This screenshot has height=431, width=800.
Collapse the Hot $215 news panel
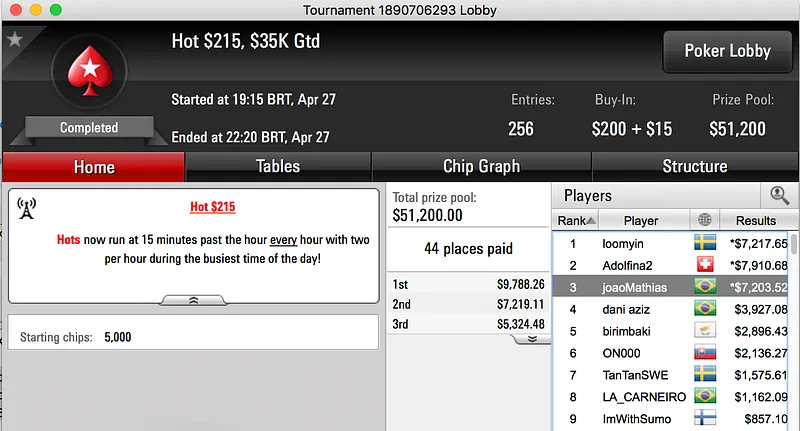(193, 299)
